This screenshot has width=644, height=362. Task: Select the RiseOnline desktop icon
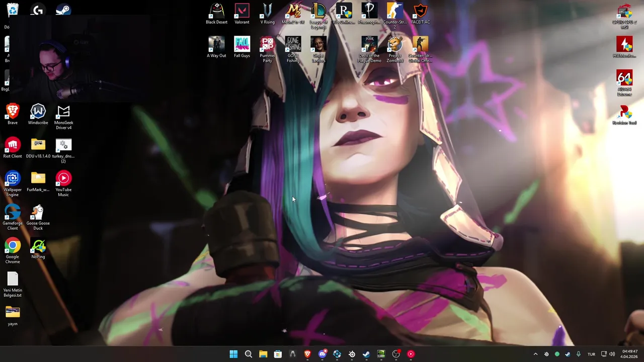click(x=344, y=14)
